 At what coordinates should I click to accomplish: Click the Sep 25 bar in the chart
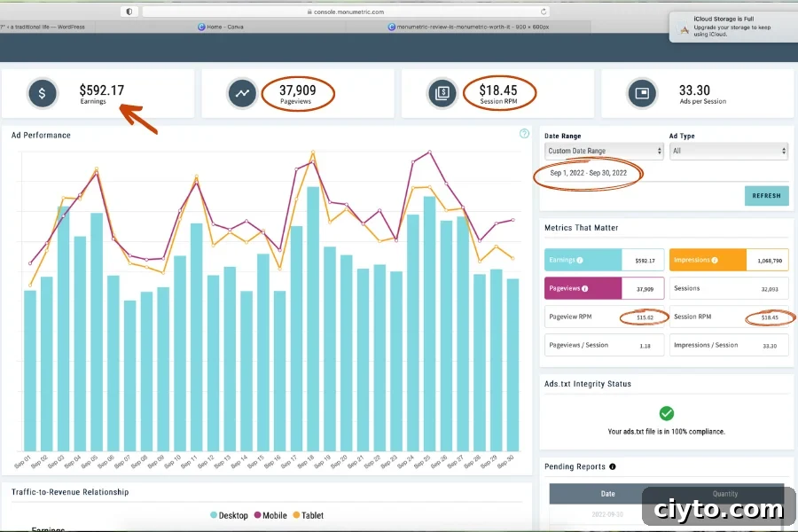(429, 324)
